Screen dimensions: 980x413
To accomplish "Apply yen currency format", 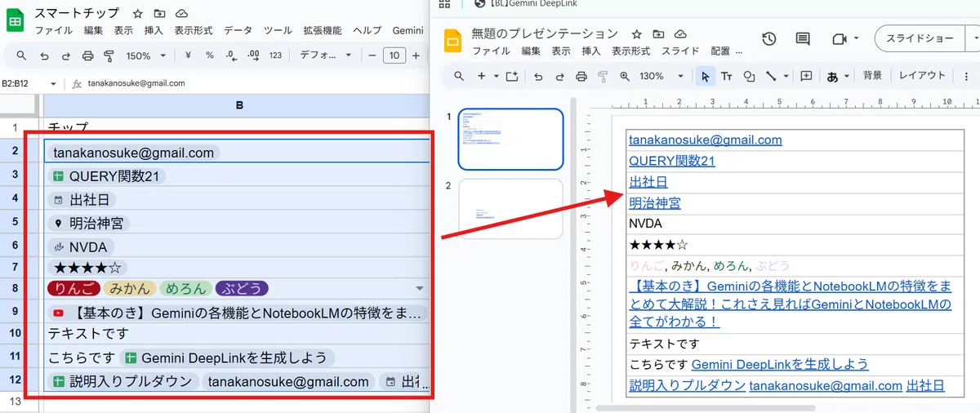I will pos(189,56).
